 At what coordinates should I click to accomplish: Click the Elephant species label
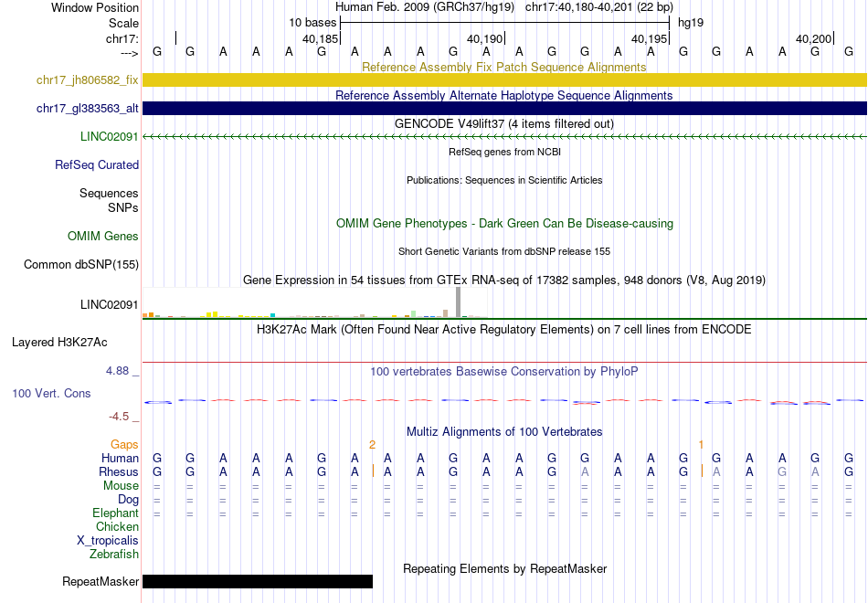click(115, 513)
